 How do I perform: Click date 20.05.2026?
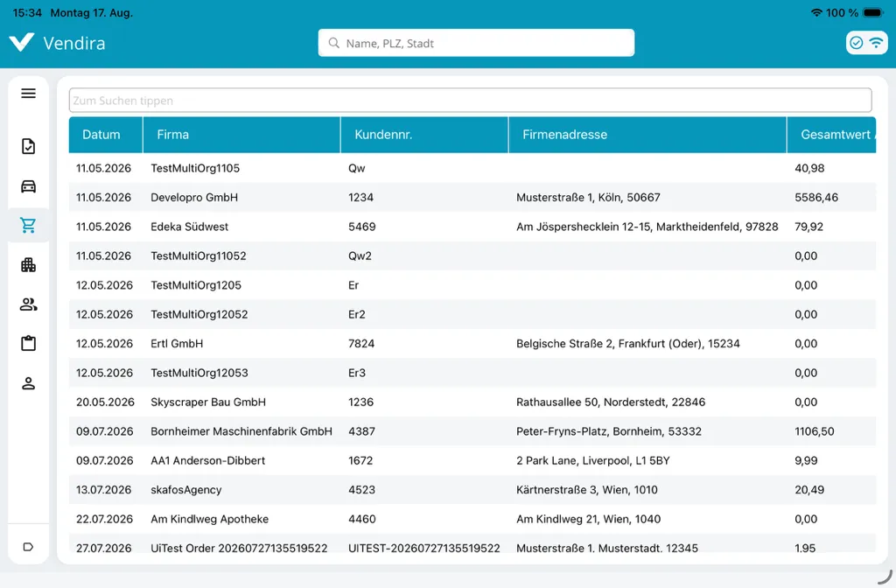105,402
